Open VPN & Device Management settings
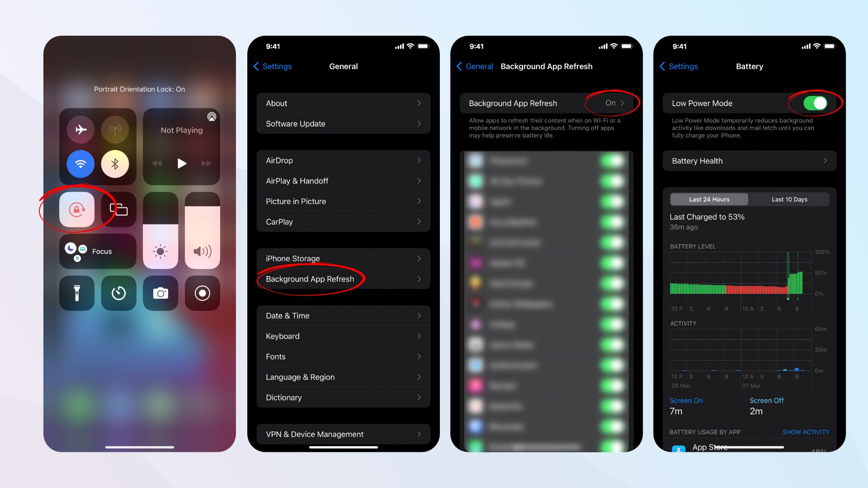The height and width of the screenshot is (488, 868). coord(343,434)
